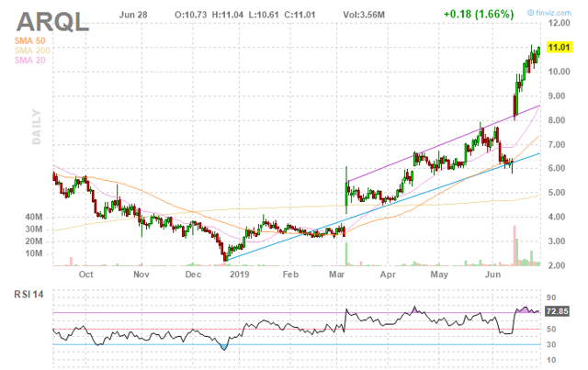This screenshot has width=588, height=370.
Task: Click the Nov month label
Action: coord(141,275)
